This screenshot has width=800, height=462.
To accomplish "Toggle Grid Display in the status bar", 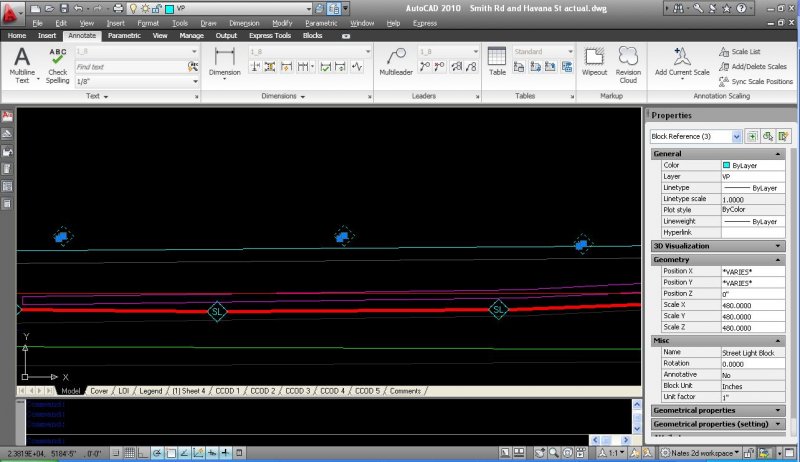I will pyautogui.click(x=130, y=452).
